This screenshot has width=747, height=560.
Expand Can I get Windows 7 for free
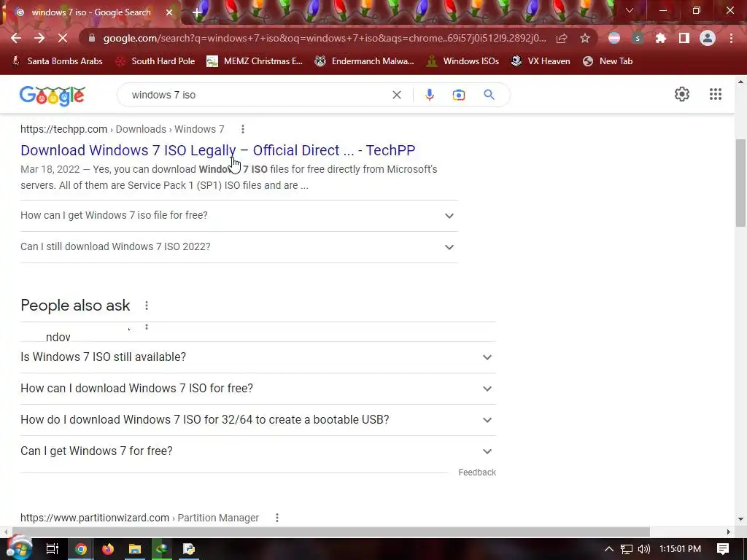click(258, 451)
